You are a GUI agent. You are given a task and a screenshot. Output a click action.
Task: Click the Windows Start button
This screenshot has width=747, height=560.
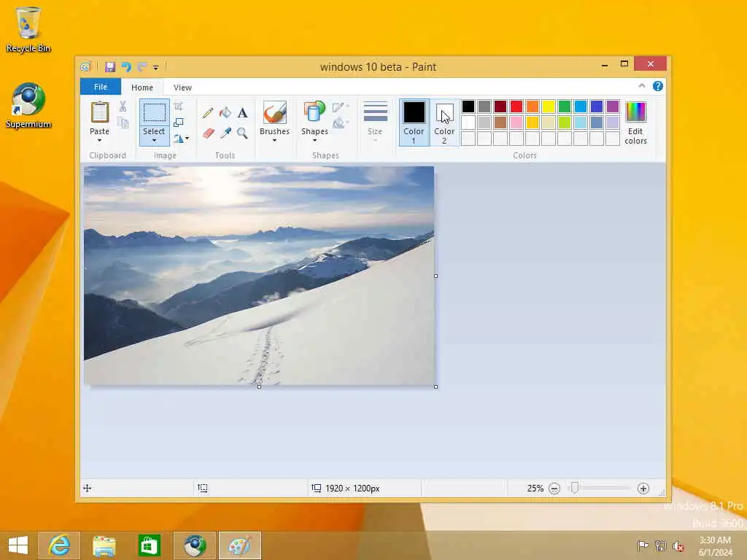pos(18,545)
